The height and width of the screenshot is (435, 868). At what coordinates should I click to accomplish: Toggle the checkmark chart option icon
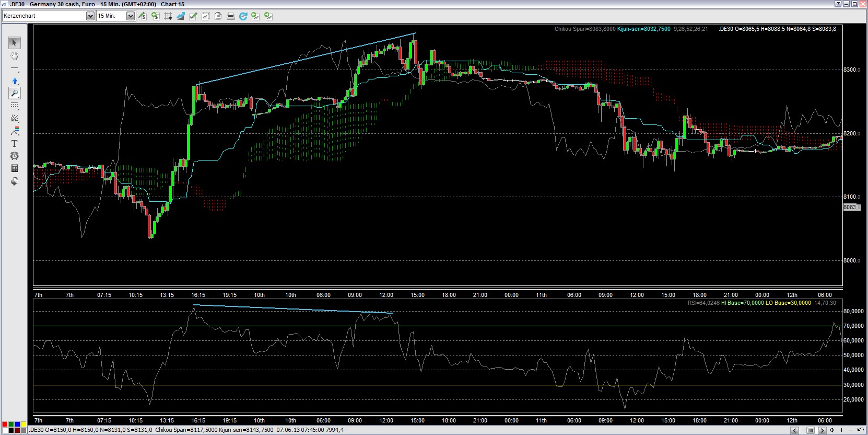193,16
